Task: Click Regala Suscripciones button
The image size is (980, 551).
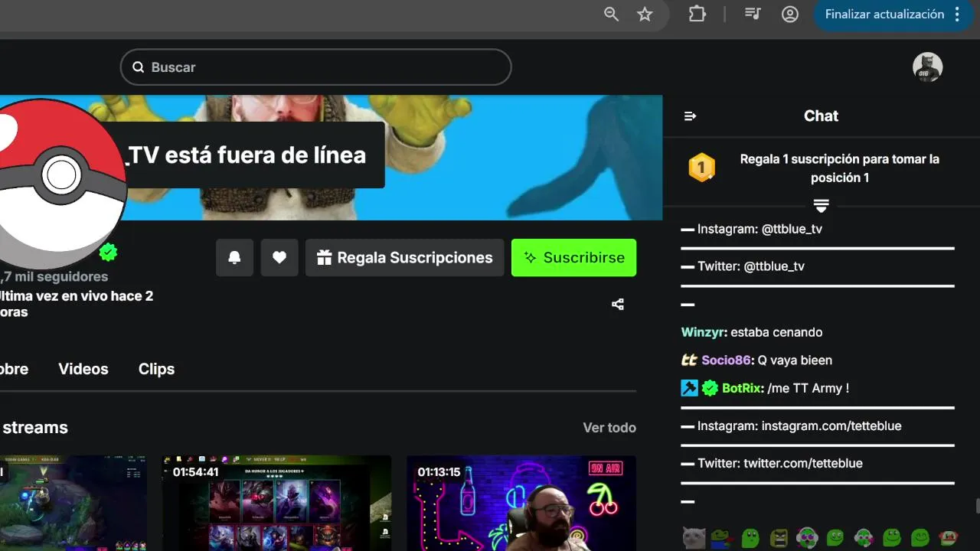Action: point(404,258)
